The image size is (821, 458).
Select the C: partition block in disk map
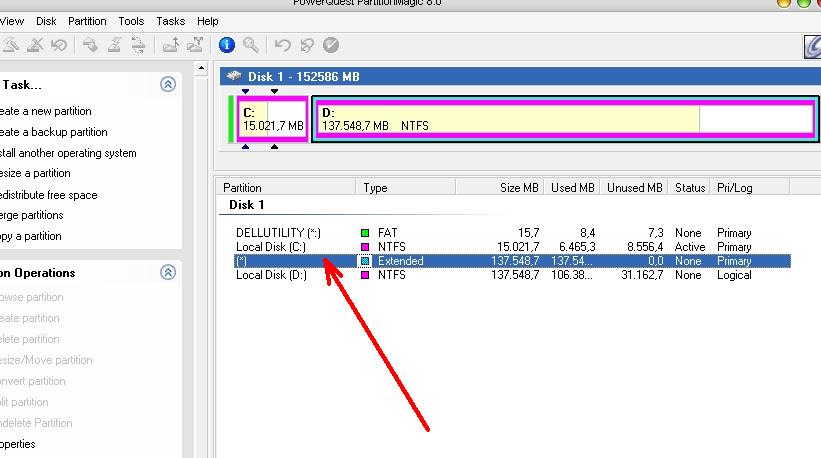coord(272,120)
